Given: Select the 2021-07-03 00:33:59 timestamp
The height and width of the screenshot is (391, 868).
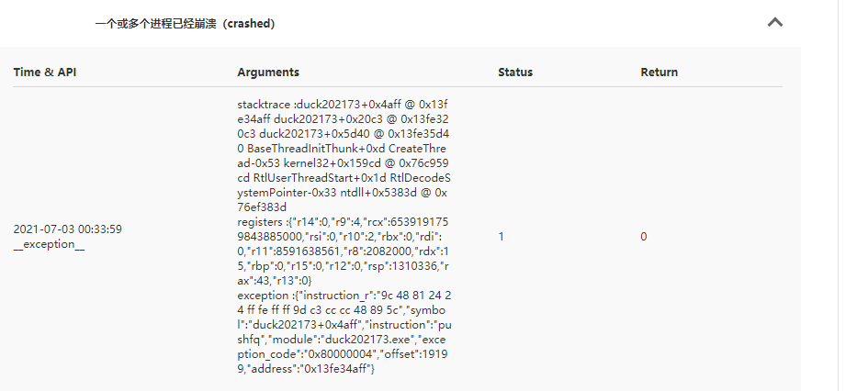Looking at the screenshot, I should coord(68,229).
